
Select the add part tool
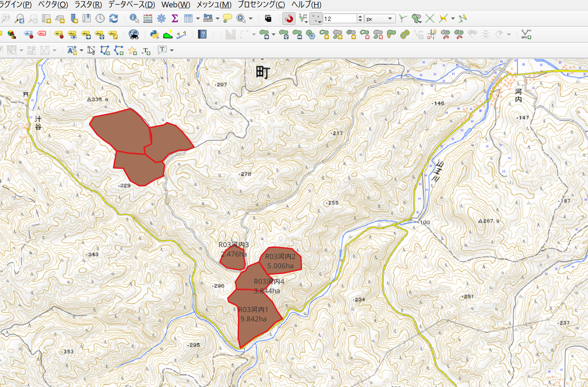pyautogui.click(x=338, y=34)
